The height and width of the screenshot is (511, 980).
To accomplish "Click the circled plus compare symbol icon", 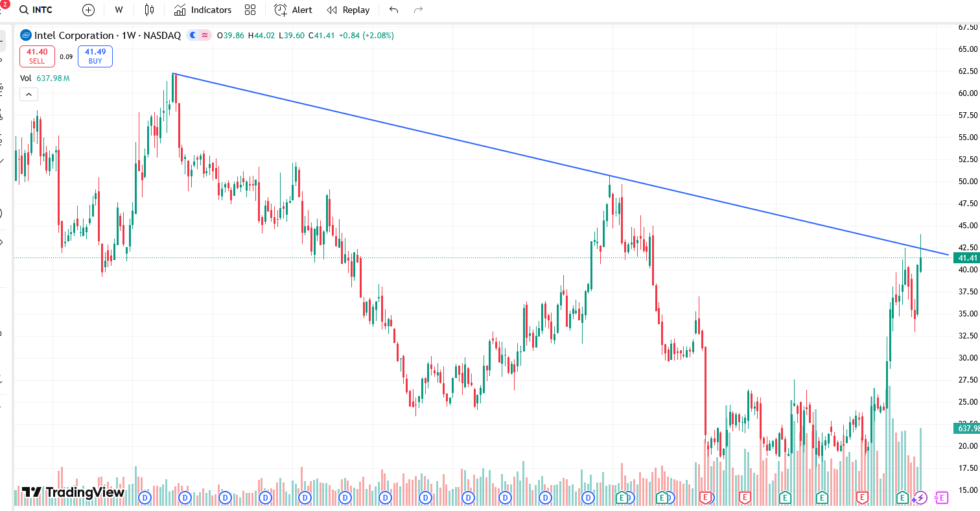I will (x=89, y=10).
